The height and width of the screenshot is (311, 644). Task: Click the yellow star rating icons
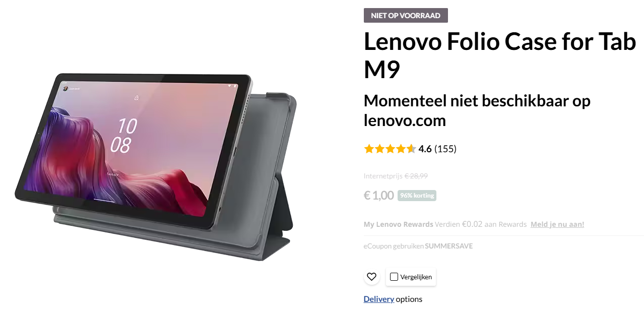tap(390, 149)
